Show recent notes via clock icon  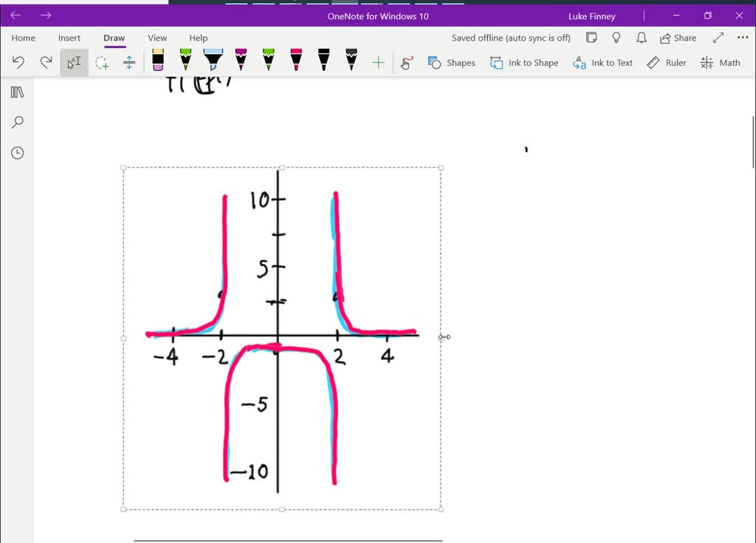pyautogui.click(x=17, y=153)
